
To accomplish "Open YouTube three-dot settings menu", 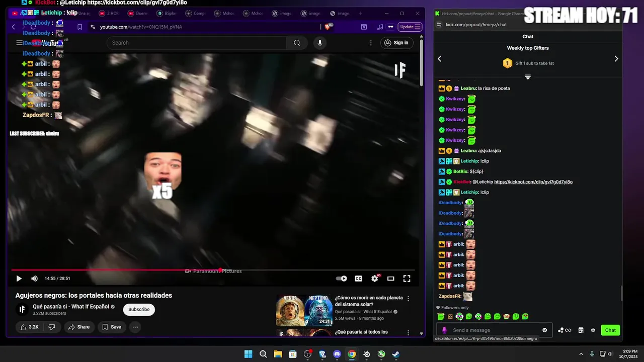I will [371, 43].
